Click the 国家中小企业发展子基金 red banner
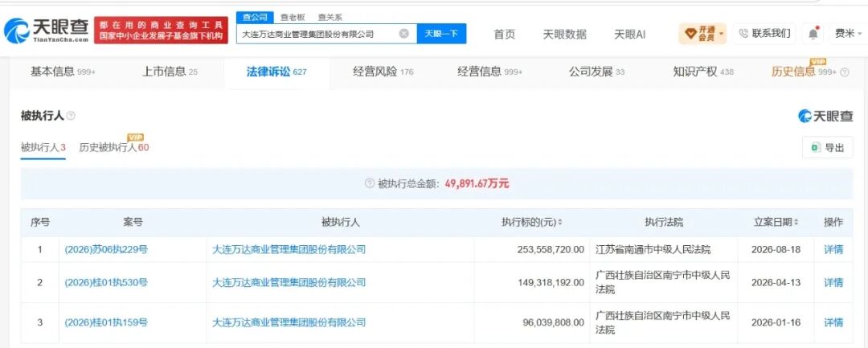 point(161,31)
